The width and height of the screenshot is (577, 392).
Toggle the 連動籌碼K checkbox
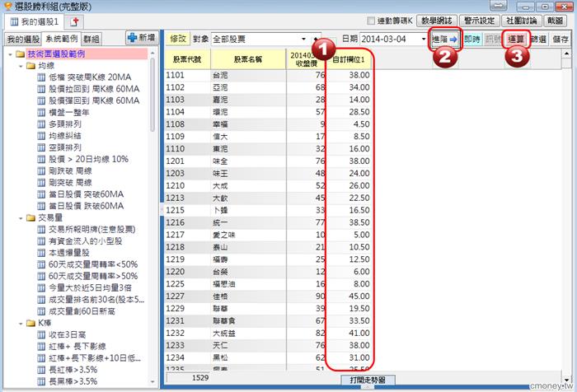click(371, 21)
